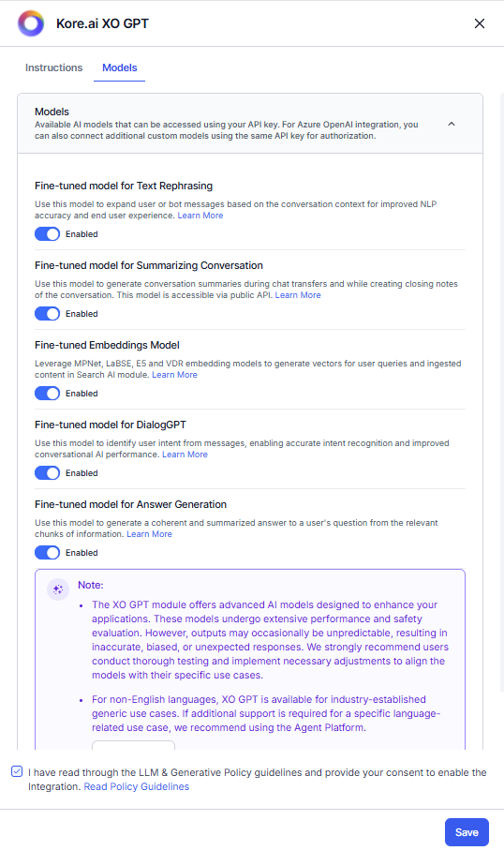Select the Models tab
The height and width of the screenshot is (850, 504).
[120, 67]
